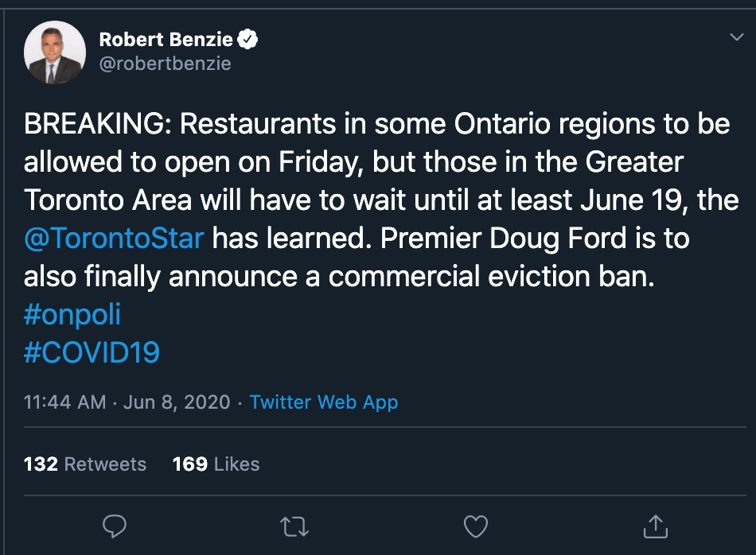Open the #onpoli hashtag
Viewport: 756px width, 555px height.
pyautogui.click(x=72, y=315)
